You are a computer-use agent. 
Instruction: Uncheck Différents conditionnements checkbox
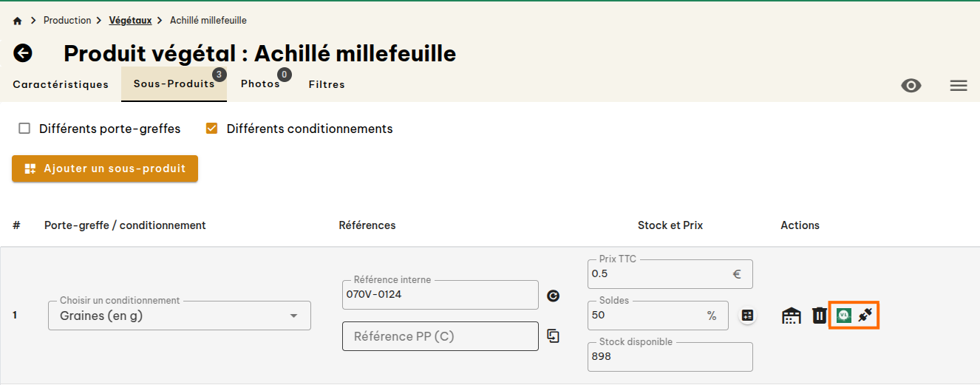pos(212,129)
